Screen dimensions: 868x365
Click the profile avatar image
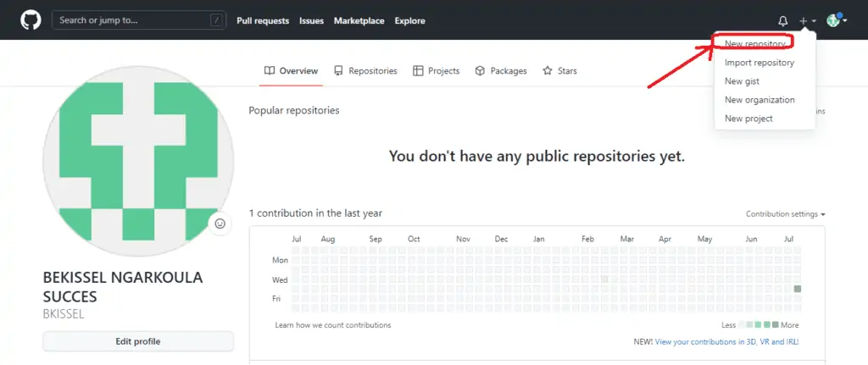point(138,161)
